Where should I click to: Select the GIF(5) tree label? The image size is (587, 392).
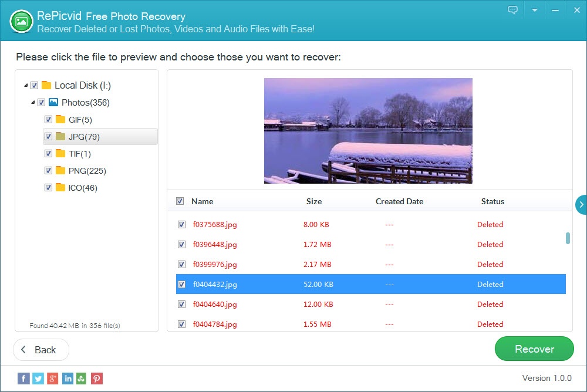(80, 120)
